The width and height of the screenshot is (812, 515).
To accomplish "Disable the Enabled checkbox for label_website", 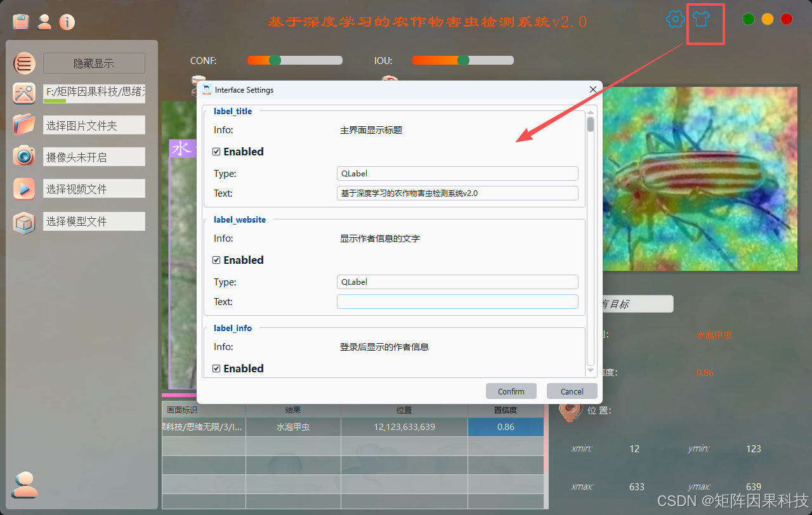I will pyautogui.click(x=216, y=260).
